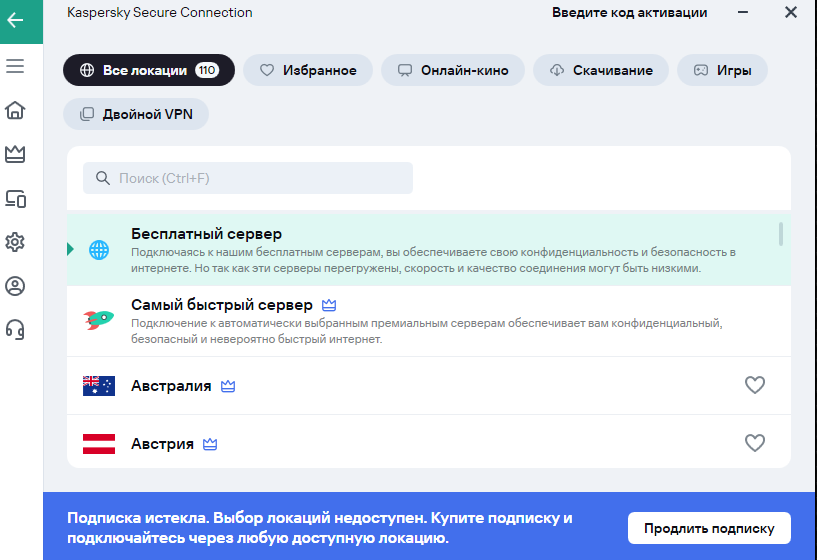
Task: Select the Бесплатный сервер row title
Action: 206,234
